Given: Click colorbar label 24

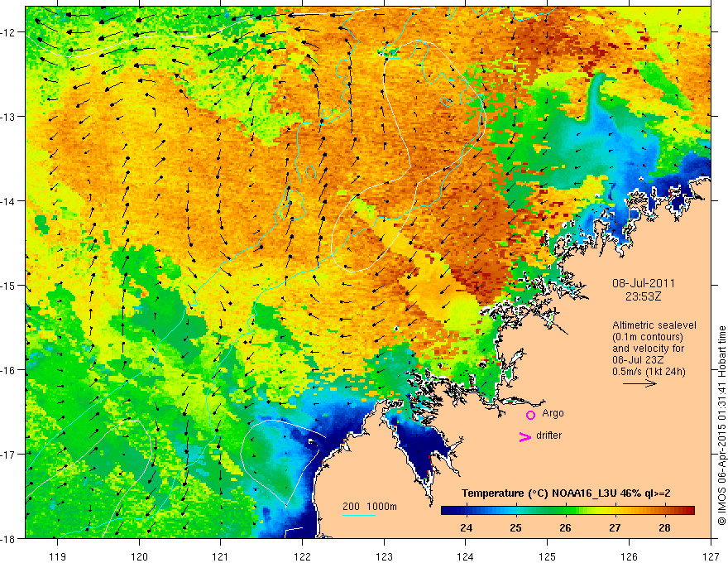Looking at the screenshot, I should (466, 527).
